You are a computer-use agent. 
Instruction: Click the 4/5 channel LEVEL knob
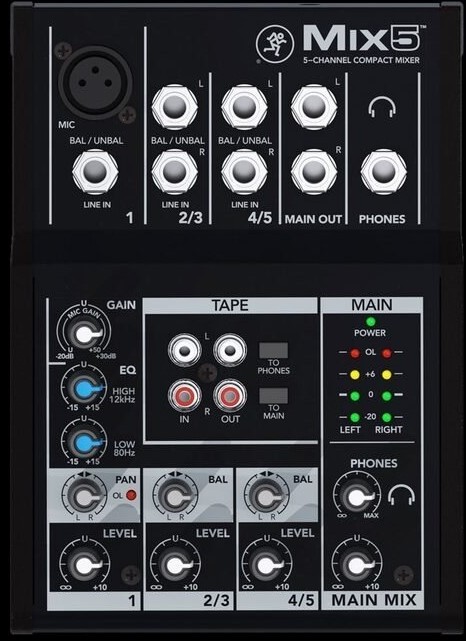[x=266, y=566]
